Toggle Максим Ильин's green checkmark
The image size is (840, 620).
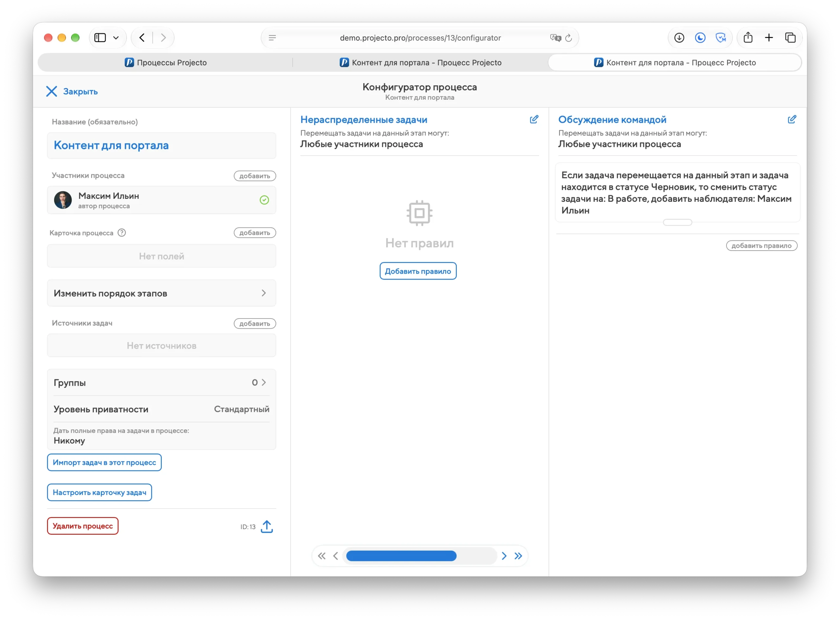point(264,200)
